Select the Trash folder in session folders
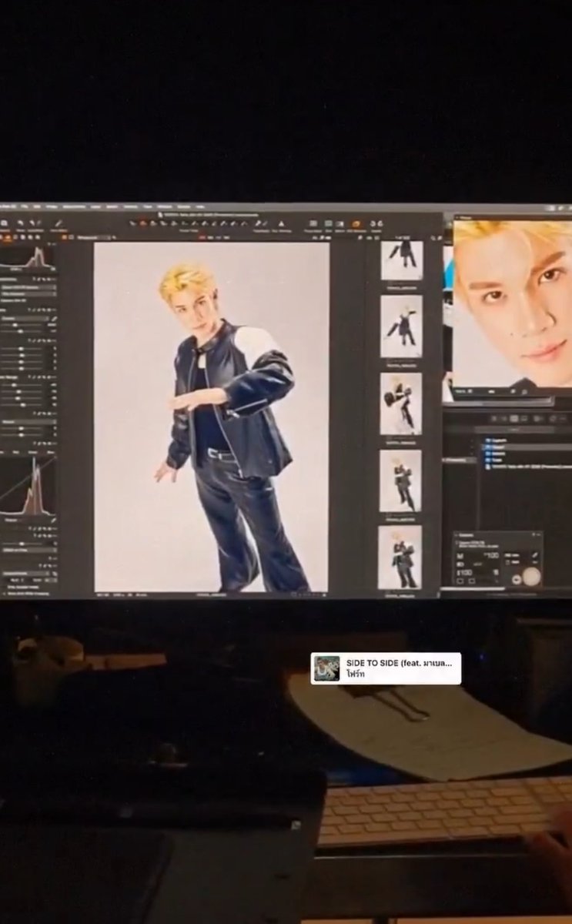 coord(494,460)
